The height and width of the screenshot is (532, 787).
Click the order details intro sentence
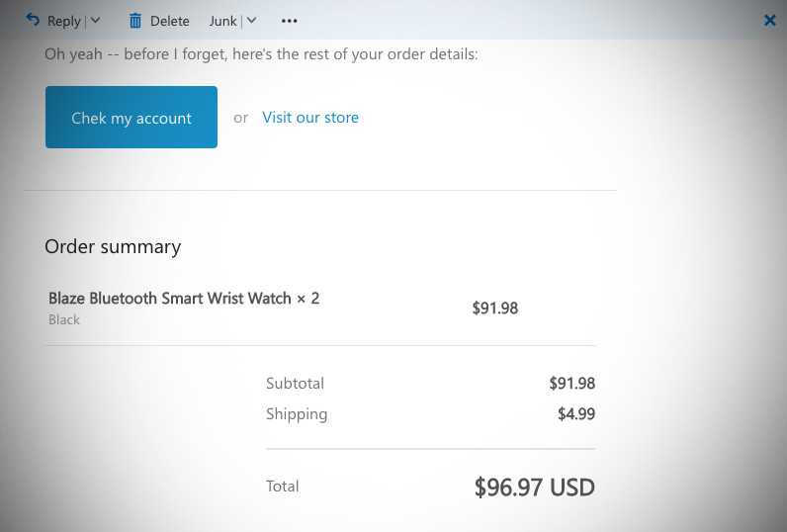pyautogui.click(x=261, y=54)
